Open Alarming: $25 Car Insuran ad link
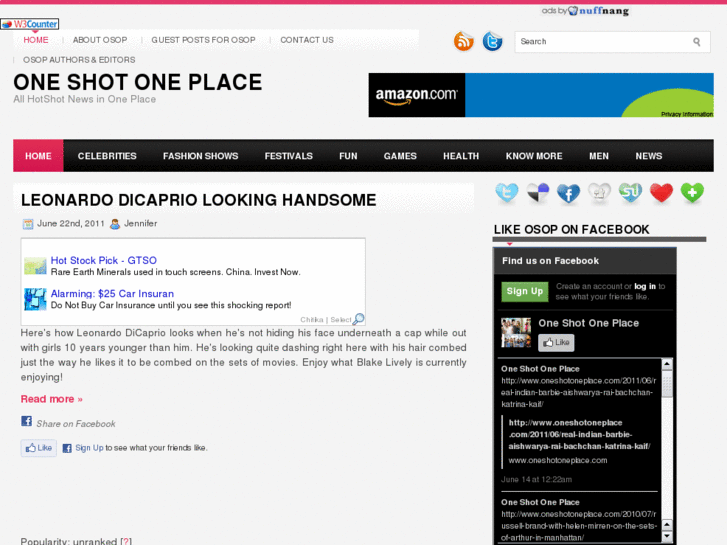The image size is (727, 545). point(112,294)
